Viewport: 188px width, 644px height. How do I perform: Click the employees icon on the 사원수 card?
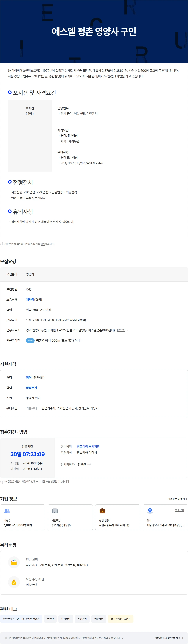coord(7,511)
